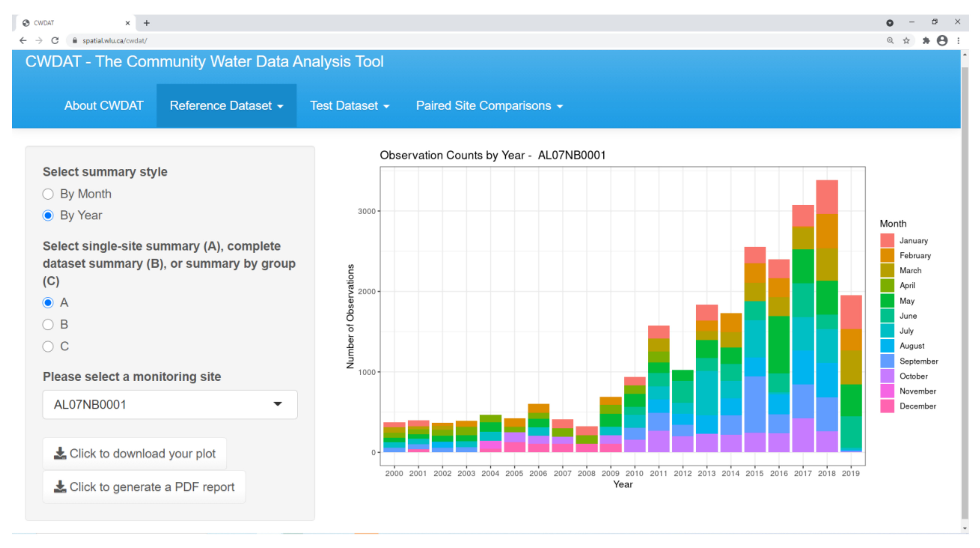Select the By Year radio option
The image size is (980, 548).
(48, 216)
